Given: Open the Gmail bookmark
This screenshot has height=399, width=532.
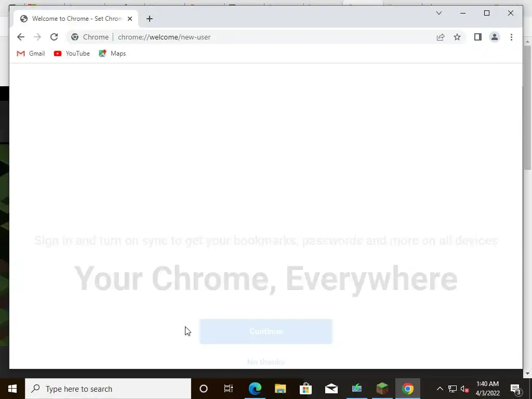Looking at the screenshot, I should click(31, 54).
